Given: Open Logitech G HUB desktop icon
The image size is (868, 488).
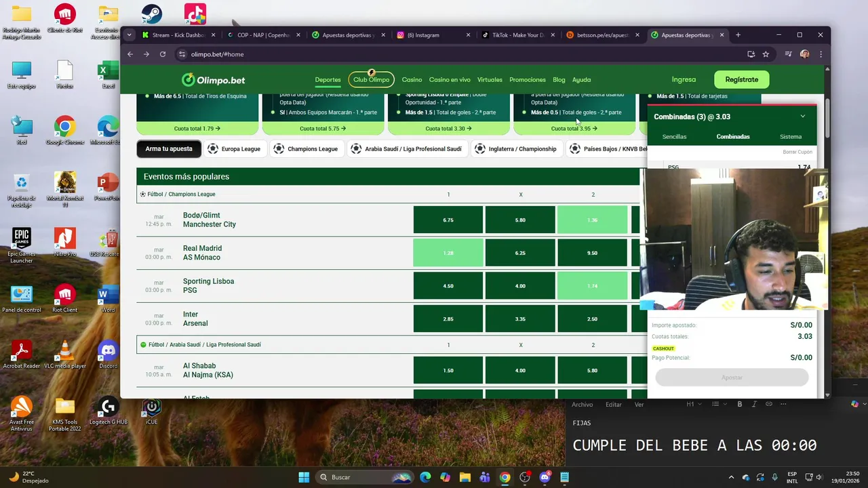Looking at the screenshot, I should point(108,411).
